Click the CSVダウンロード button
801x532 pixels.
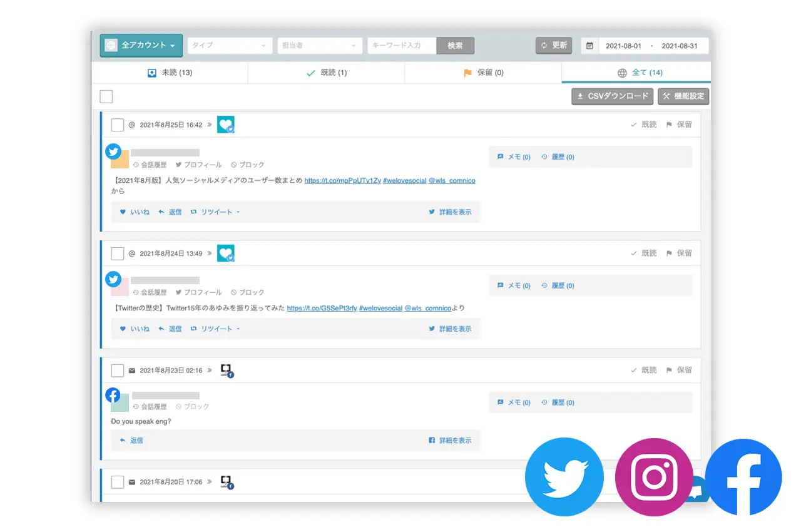coord(613,96)
